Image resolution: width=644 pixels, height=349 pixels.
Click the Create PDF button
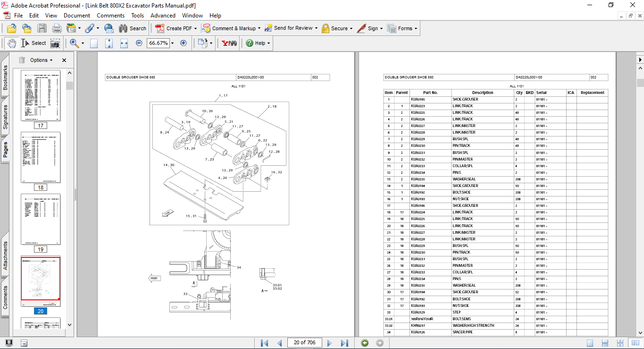click(174, 28)
